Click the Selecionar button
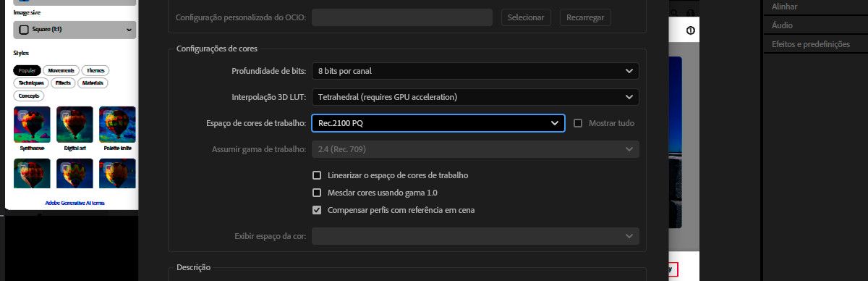Viewport: 868px width, 281px height. (x=526, y=17)
